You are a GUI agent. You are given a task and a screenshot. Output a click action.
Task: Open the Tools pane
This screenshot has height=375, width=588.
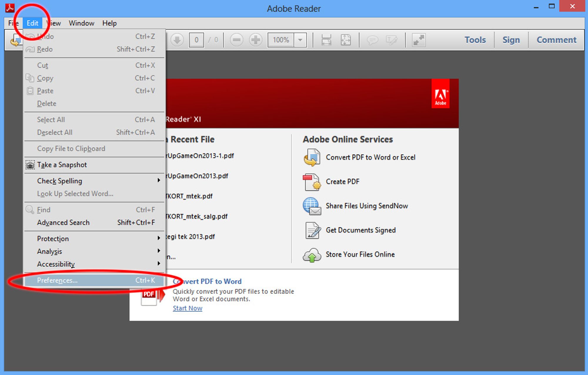pos(475,40)
